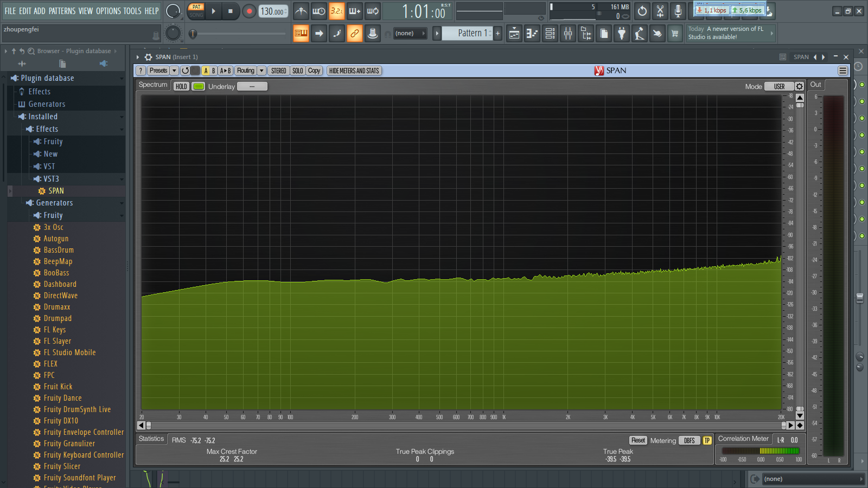Start playback with the Play button
Image resolution: width=868 pixels, height=488 pixels.
[x=213, y=11]
